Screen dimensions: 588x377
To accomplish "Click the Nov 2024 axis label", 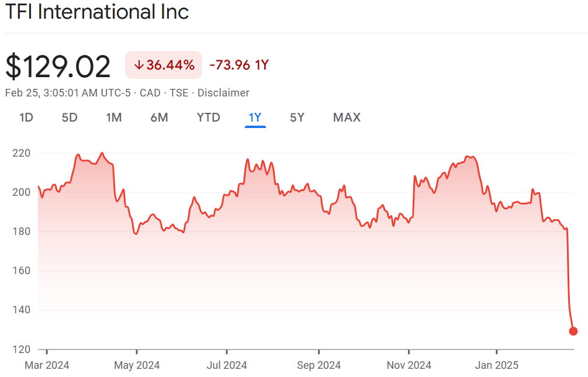I will pos(409,365).
